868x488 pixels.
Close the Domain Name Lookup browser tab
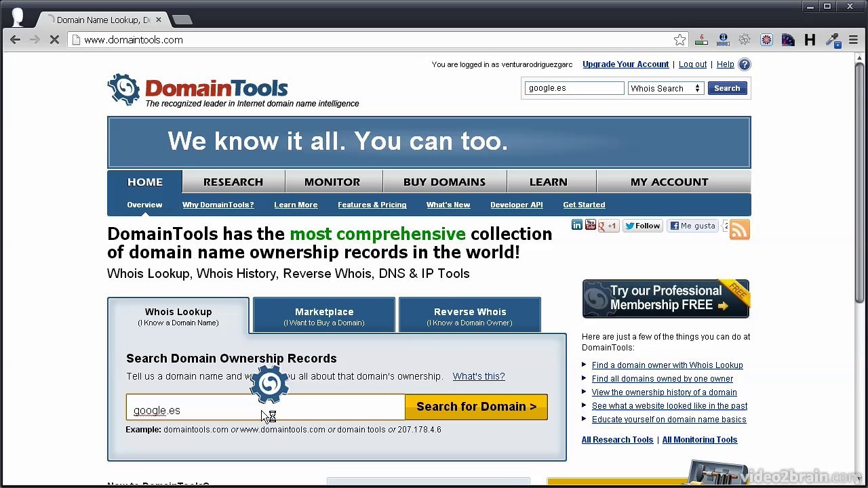(158, 20)
